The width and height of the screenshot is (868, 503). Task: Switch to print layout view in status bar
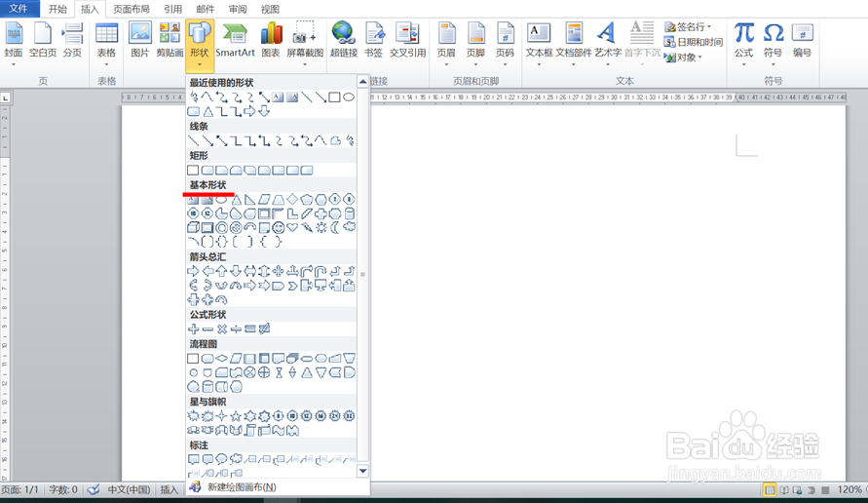point(770,489)
